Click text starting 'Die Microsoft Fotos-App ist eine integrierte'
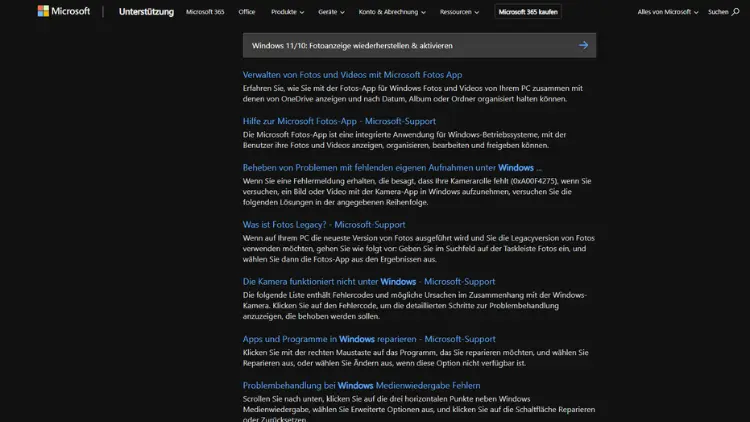The image size is (750, 422). click(x=404, y=140)
